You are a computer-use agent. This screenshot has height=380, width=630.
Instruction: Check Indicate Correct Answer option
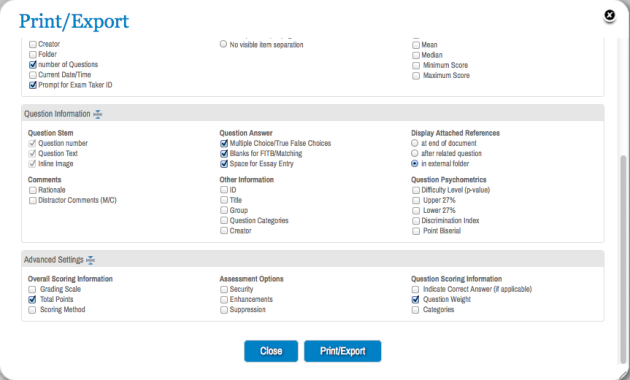click(x=415, y=290)
